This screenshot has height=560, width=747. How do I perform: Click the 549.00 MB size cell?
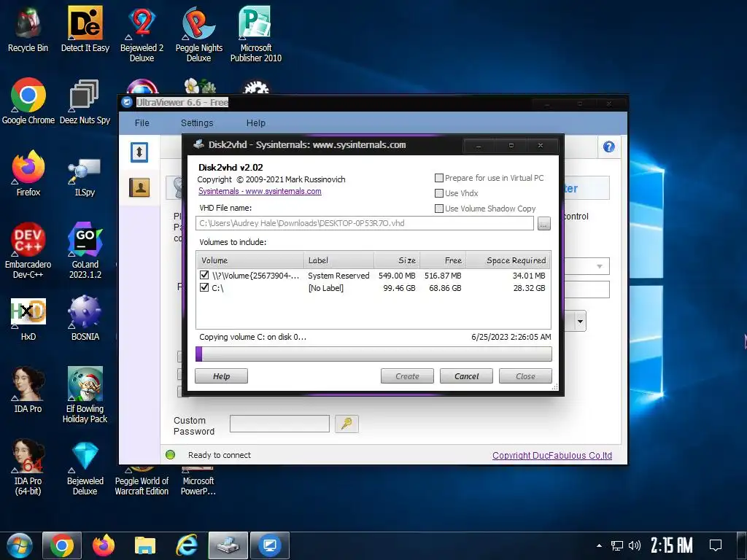click(397, 275)
